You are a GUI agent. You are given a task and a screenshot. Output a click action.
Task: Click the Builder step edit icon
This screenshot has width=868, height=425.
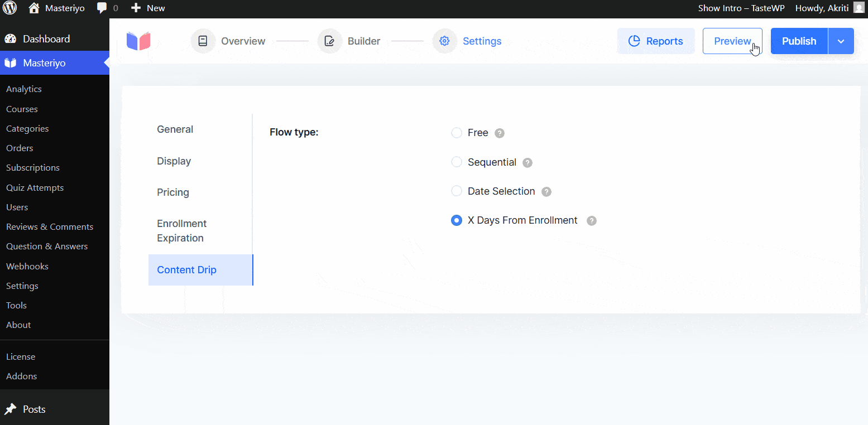pyautogui.click(x=329, y=41)
